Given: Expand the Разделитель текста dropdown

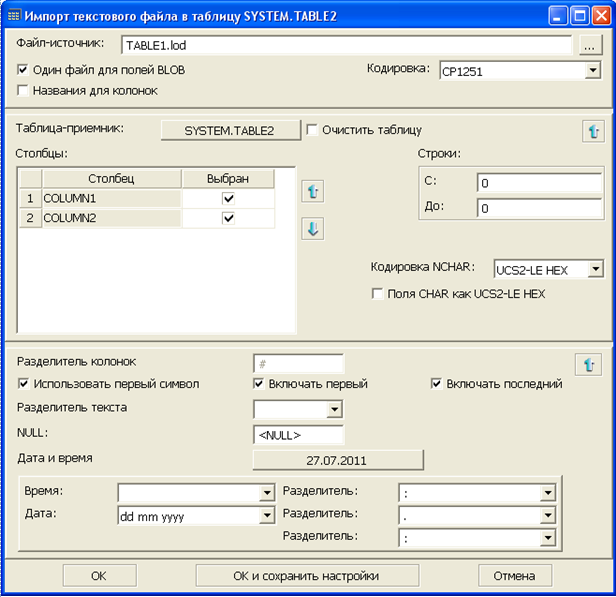Looking at the screenshot, I should coord(334,409).
